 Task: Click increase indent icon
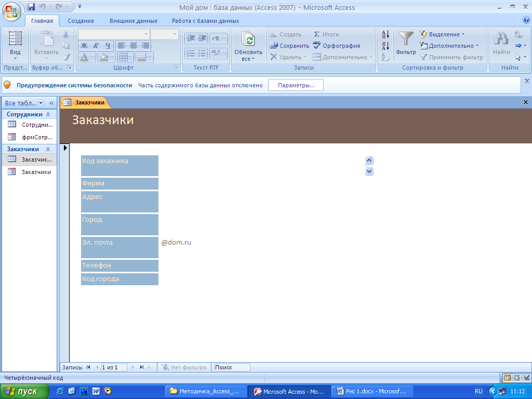pyautogui.click(x=202, y=38)
